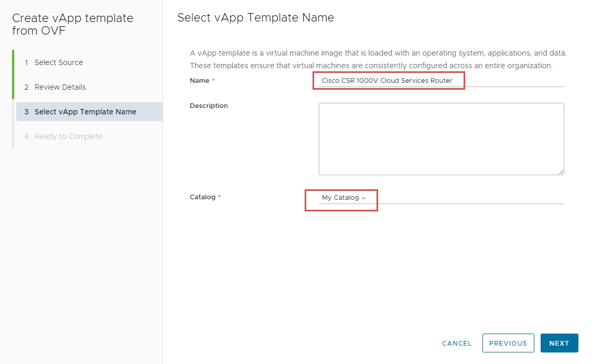
Task: Click the Description field label
Action: (x=209, y=105)
